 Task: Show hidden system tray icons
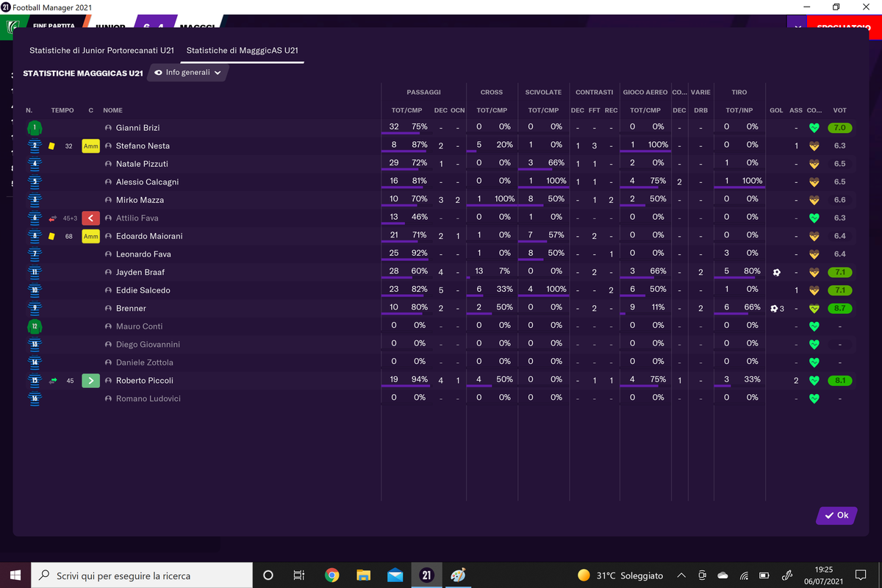pos(681,576)
